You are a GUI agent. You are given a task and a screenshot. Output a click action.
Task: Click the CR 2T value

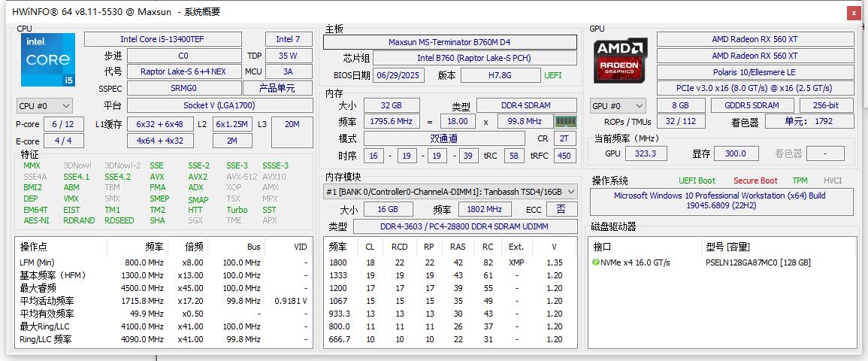tap(564, 138)
